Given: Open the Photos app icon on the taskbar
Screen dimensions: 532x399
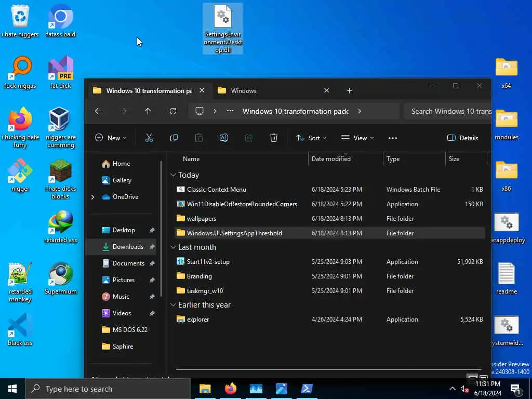Looking at the screenshot, I should pyautogui.click(x=281, y=389).
